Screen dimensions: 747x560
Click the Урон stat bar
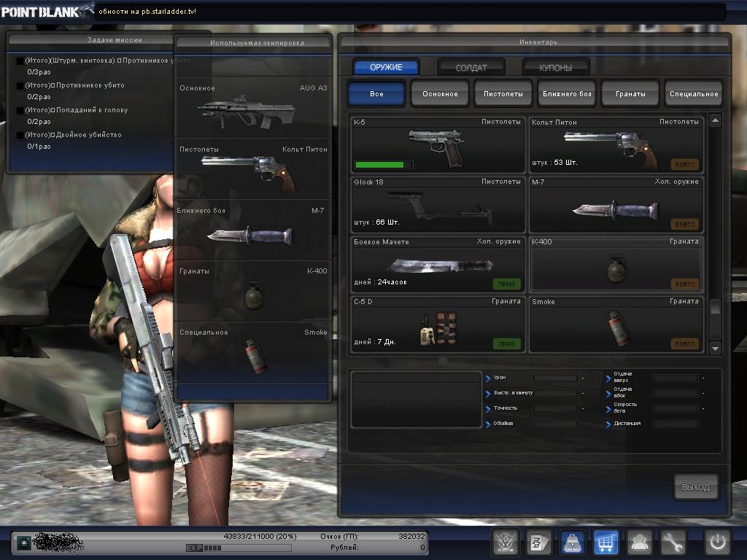pyautogui.click(x=555, y=378)
